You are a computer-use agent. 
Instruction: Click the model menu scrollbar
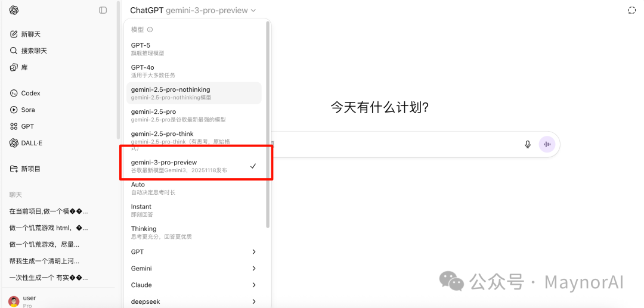click(x=268, y=125)
